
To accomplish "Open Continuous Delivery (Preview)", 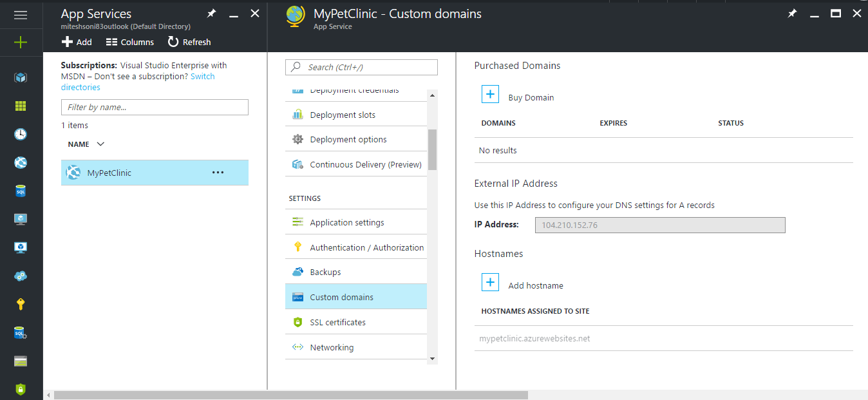I will (356, 164).
